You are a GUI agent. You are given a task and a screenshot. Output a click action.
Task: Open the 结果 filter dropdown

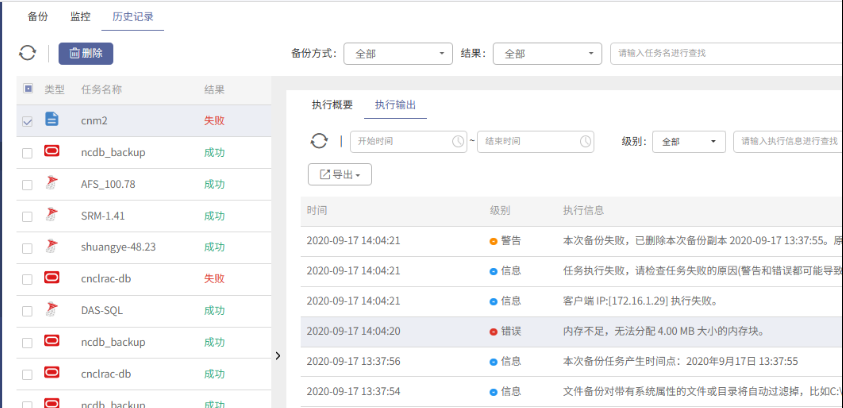(x=548, y=54)
